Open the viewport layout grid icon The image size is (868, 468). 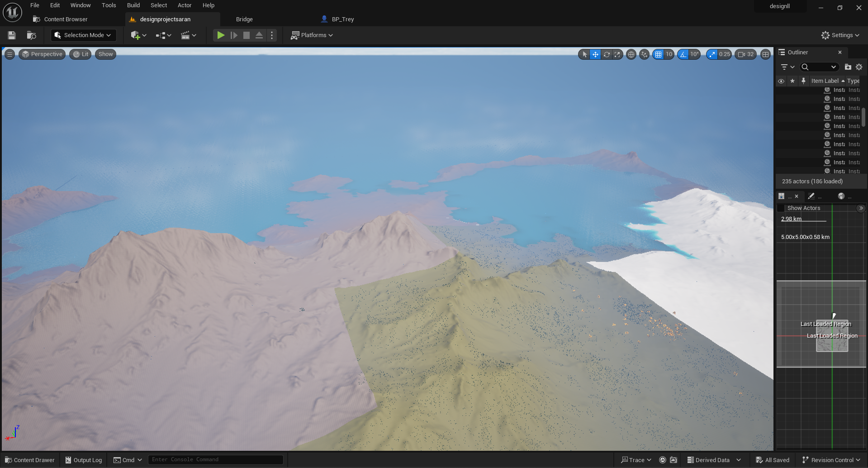(x=765, y=54)
